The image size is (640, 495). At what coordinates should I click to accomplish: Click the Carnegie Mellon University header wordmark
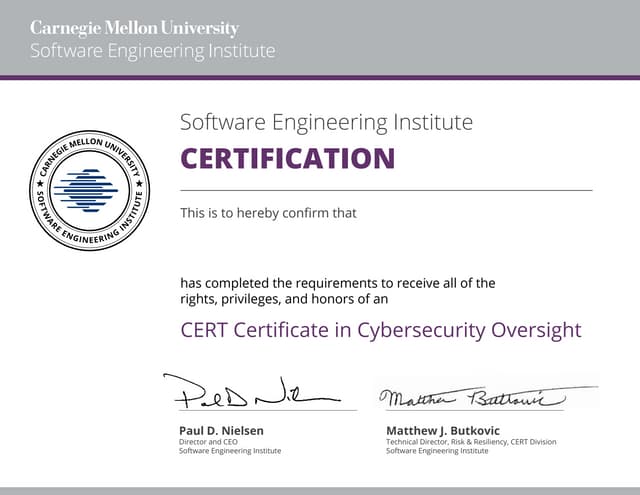tap(134, 28)
